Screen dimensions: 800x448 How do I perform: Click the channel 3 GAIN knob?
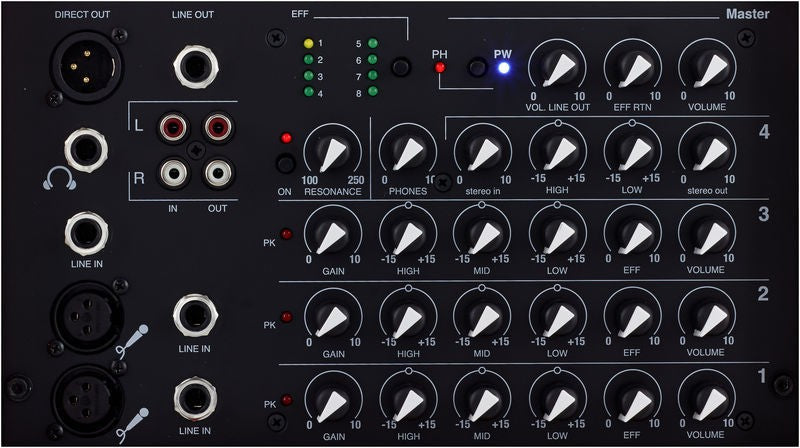(x=333, y=233)
